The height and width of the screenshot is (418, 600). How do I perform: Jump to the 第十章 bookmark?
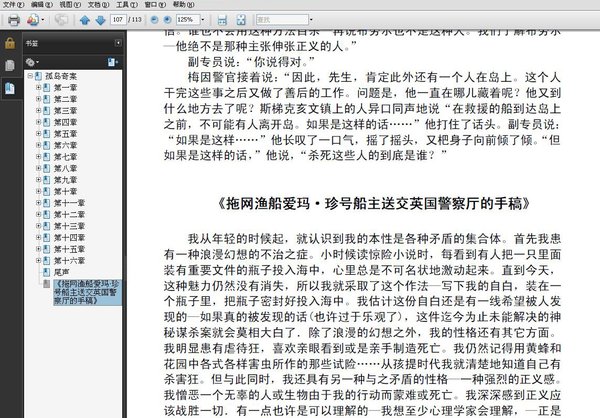[x=65, y=191]
